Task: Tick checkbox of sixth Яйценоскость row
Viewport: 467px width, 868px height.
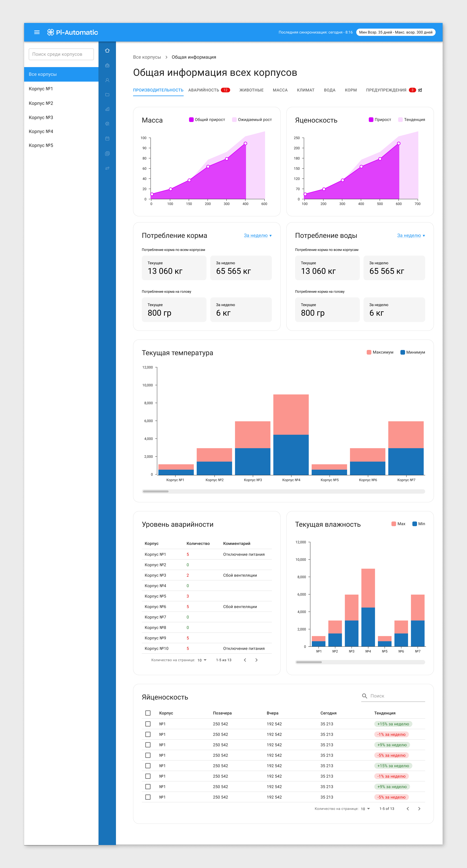Action: [x=148, y=776]
